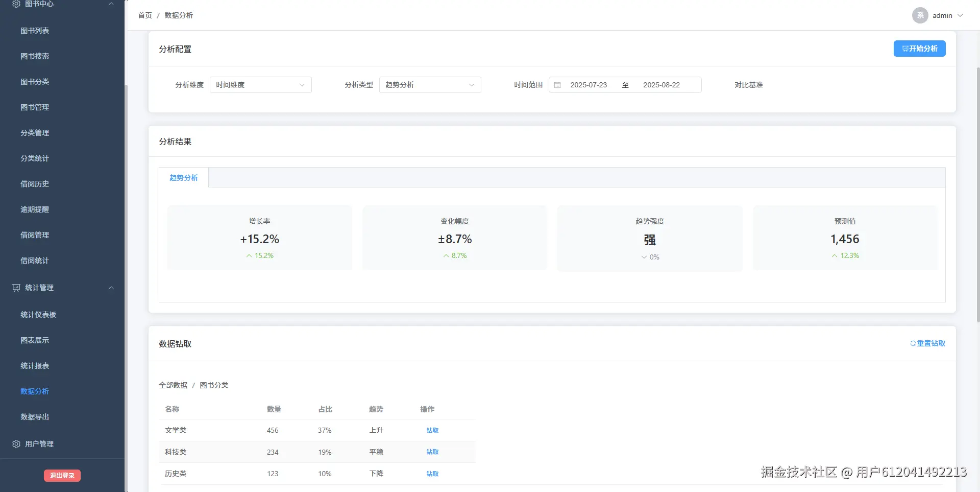Click the 下降 trend cell
Image resolution: width=980 pixels, height=492 pixels.
tap(376, 474)
